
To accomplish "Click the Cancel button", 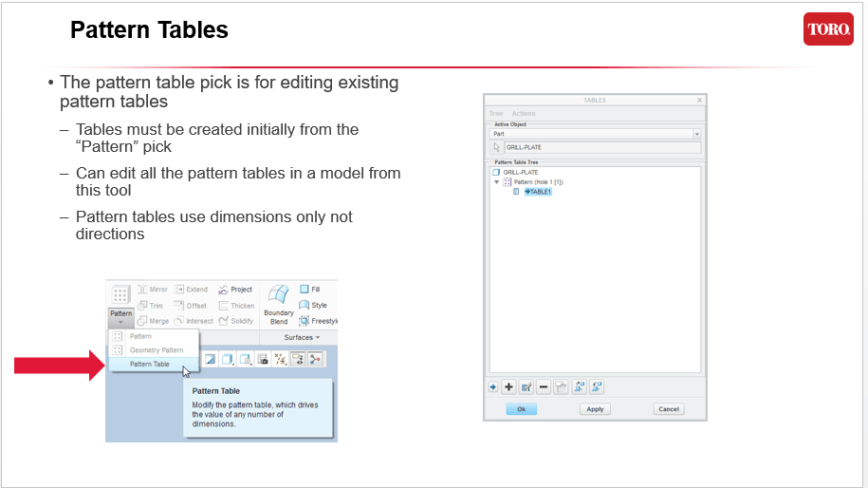I will (669, 409).
